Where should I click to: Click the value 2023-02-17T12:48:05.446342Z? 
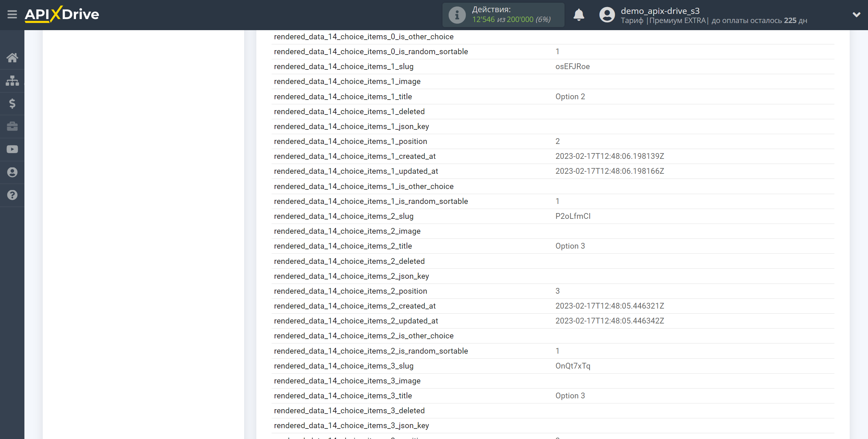pyautogui.click(x=610, y=321)
